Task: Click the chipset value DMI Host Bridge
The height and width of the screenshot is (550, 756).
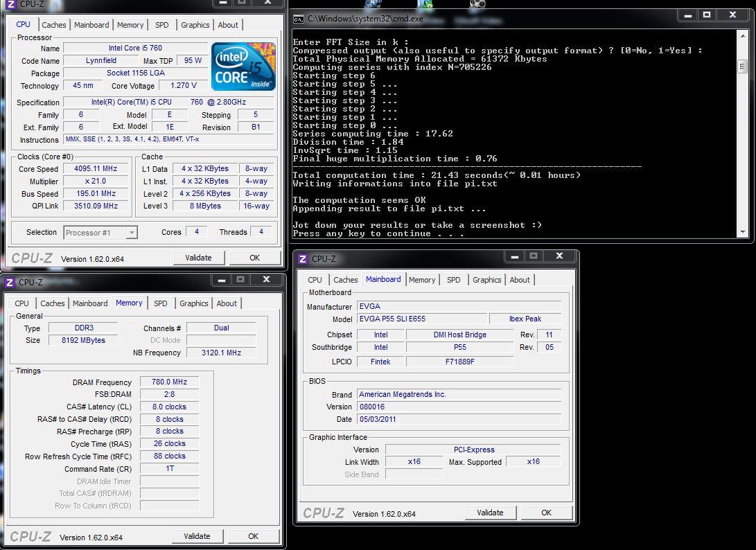Action: coord(460,335)
